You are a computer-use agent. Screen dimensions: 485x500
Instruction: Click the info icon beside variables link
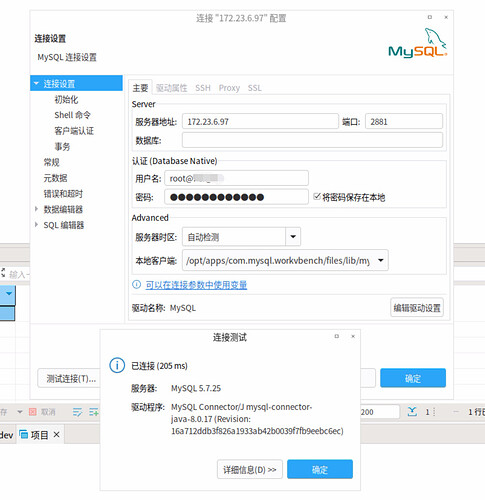point(136,284)
